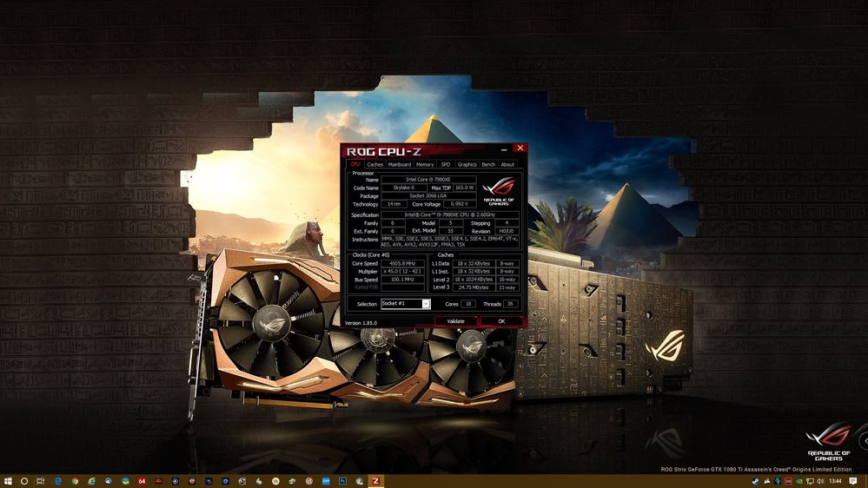Click the Threads count field showing 36
The width and height of the screenshot is (868, 488).
point(510,304)
